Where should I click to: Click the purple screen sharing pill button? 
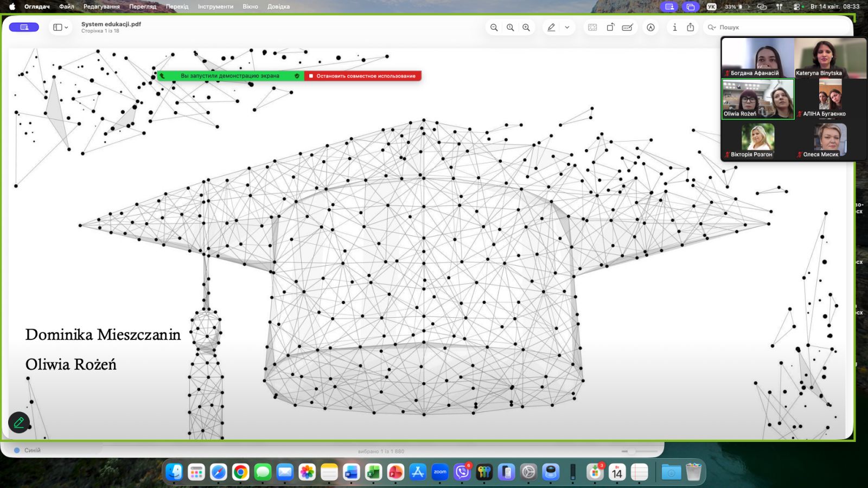(x=24, y=27)
